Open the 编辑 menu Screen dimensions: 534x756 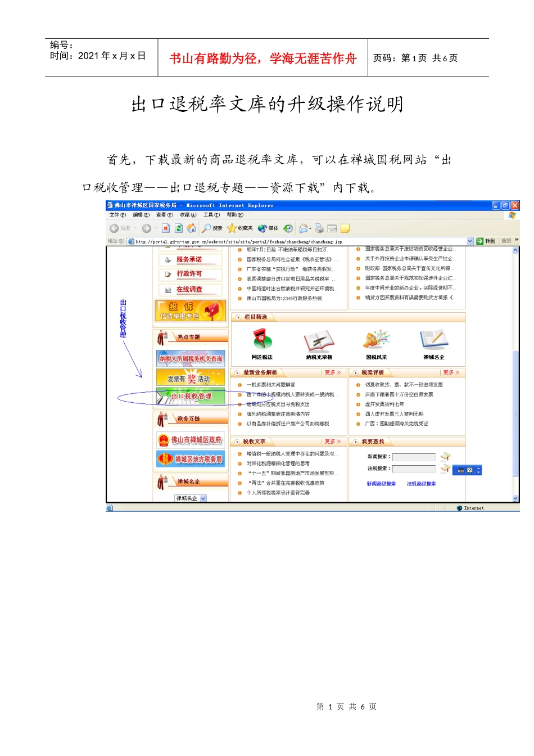141,215
